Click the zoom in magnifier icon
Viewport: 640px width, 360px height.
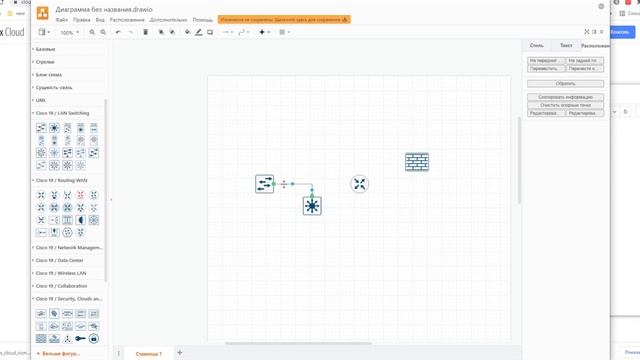tap(92, 32)
